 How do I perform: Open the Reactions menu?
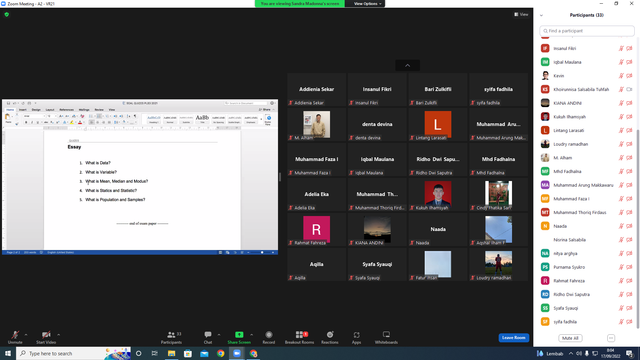[x=330, y=337]
